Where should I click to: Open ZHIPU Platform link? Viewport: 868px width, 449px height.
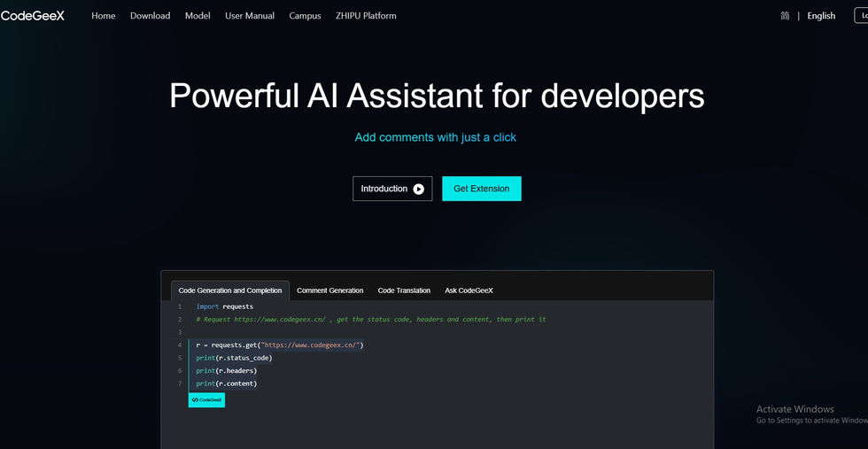366,16
